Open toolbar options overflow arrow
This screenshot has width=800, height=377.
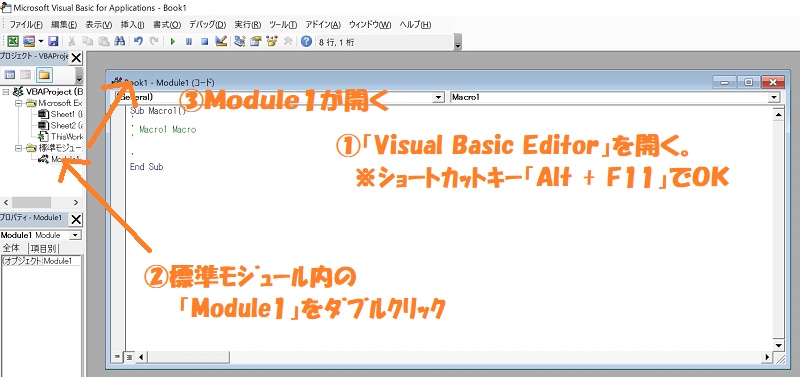[x=458, y=43]
